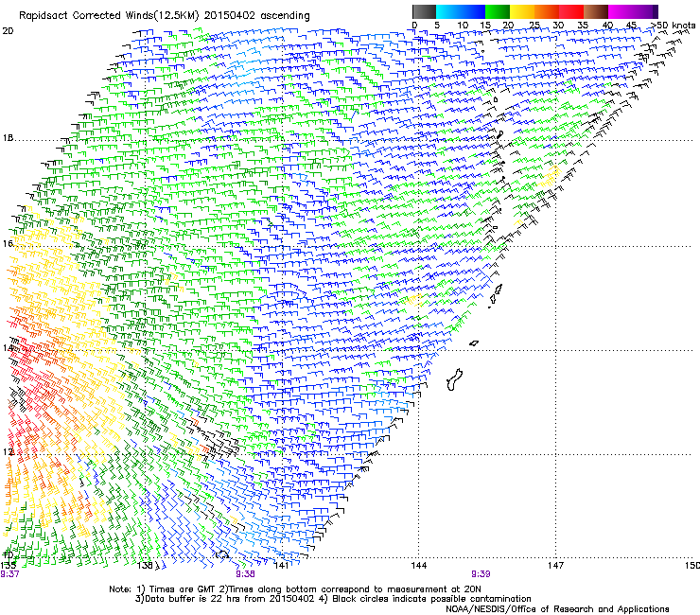
Task: Click the '>50 knots' legend label
Action: click(674, 26)
